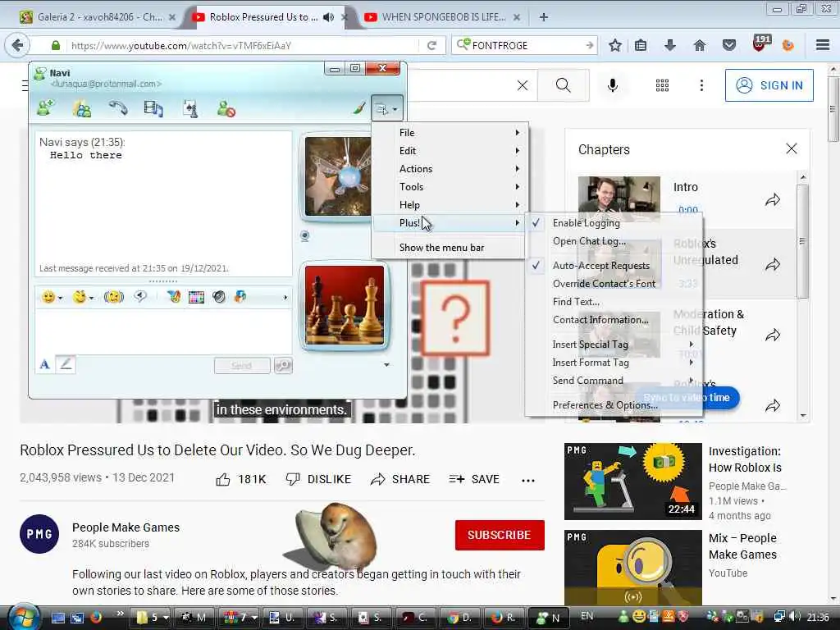Viewport: 840px width, 630px height.
Task: Start a voice call with Navi
Action: click(x=118, y=109)
